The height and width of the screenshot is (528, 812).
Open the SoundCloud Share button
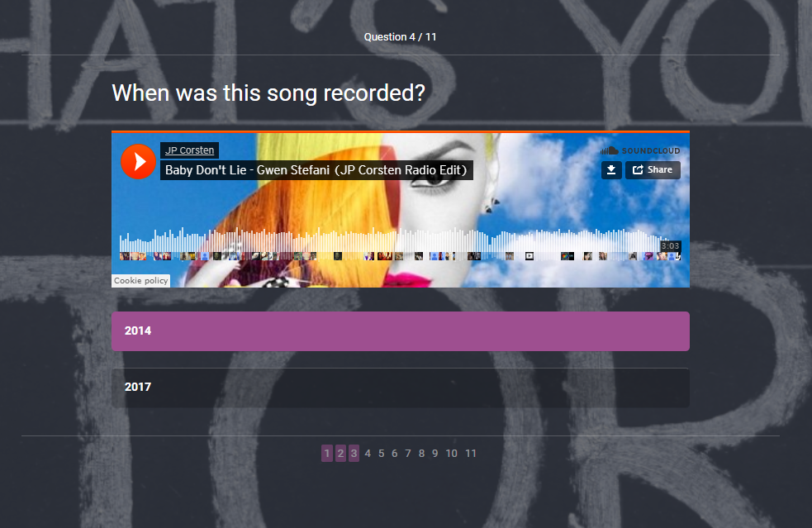coord(653,170)
